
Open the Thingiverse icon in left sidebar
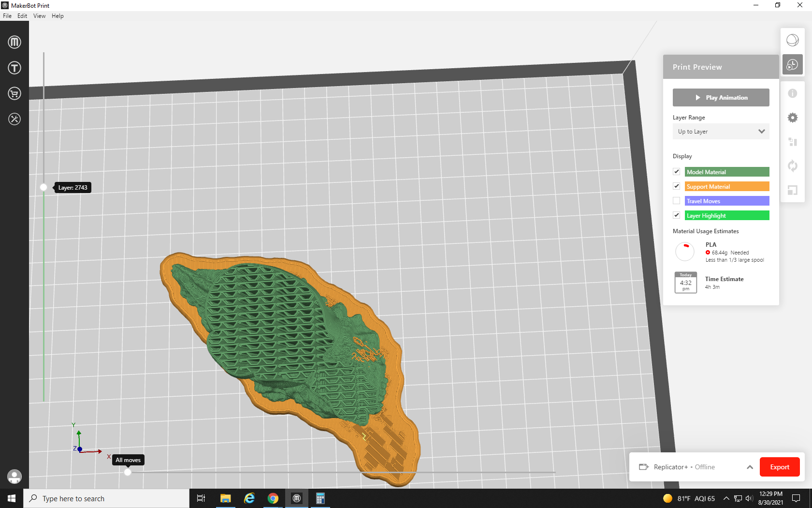point(14,68)
